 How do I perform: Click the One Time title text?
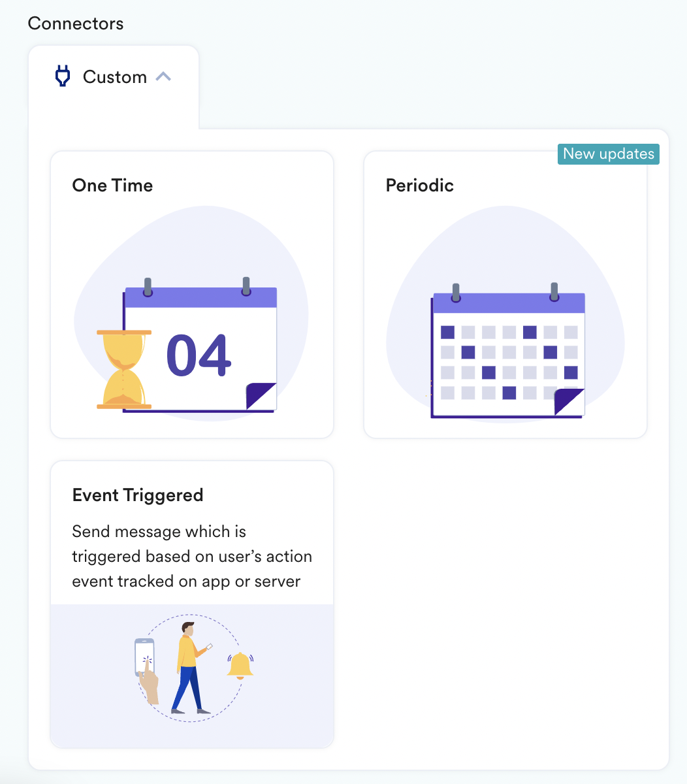(x=113, y=186)
